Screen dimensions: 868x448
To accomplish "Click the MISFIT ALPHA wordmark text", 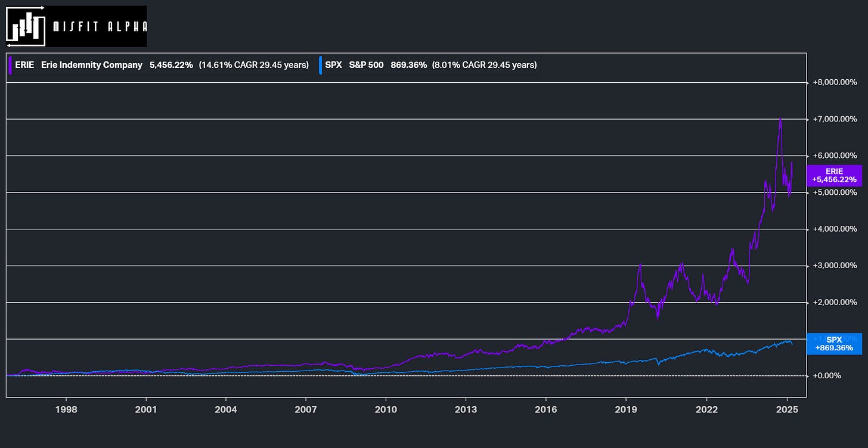I will coord(100,26).
